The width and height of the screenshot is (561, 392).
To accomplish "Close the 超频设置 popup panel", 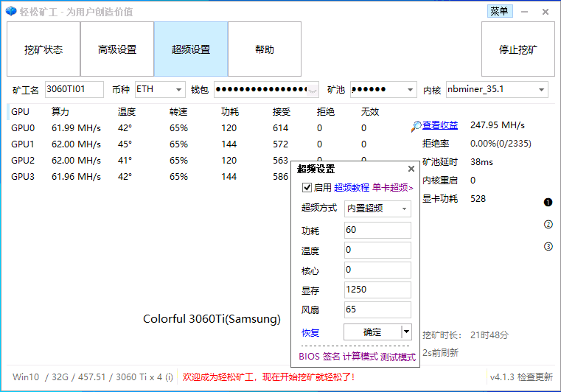I will pyautogui.click(x=411, y=169).
